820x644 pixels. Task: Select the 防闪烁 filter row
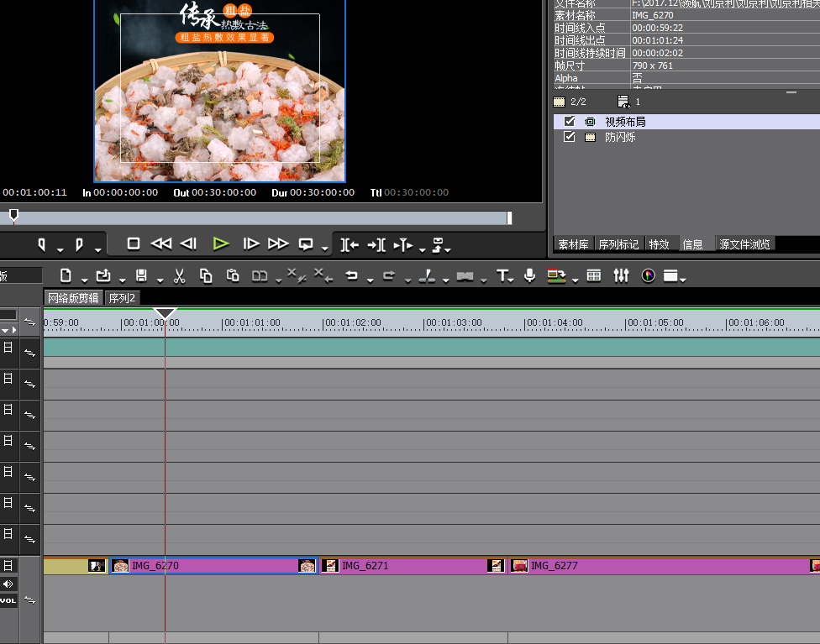click(686, 137)
